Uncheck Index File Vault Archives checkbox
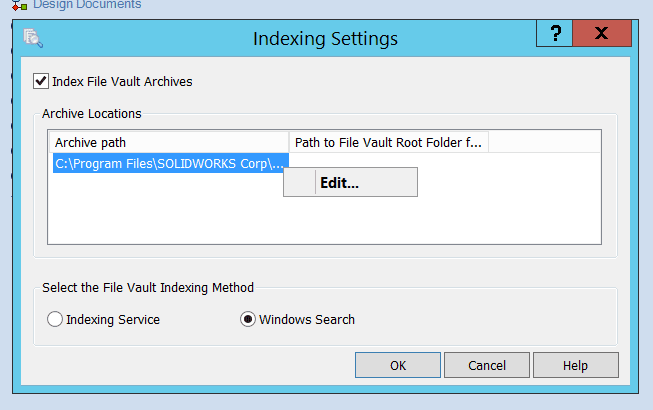 (x=41, y=81)
